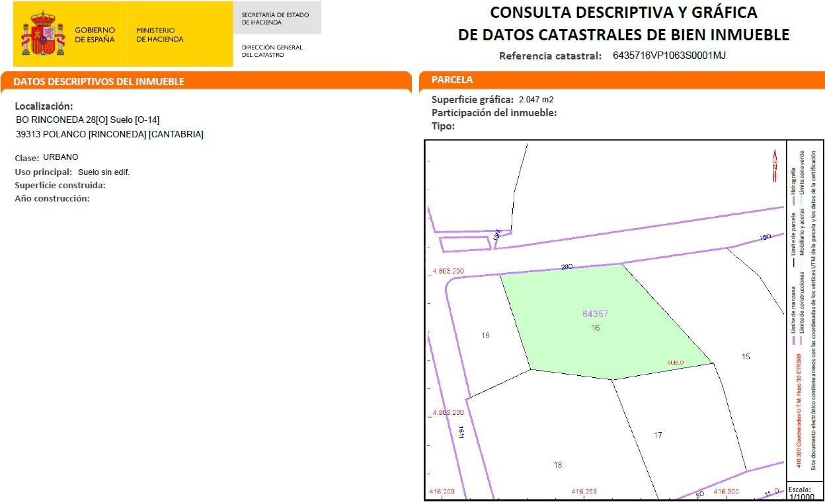825x504 pixels.
Task: Click the north arrow compass symbol on map
Action: pos(775,165)
